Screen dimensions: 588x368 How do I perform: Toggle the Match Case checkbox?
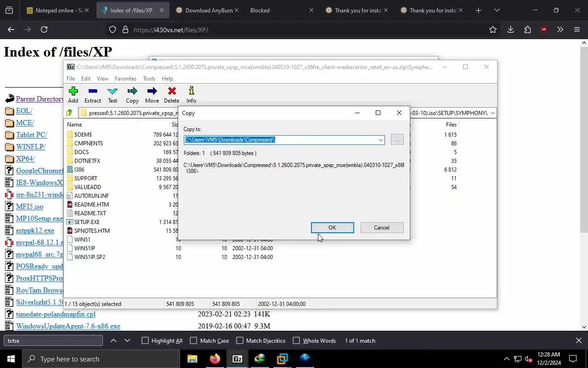(193, 340)
